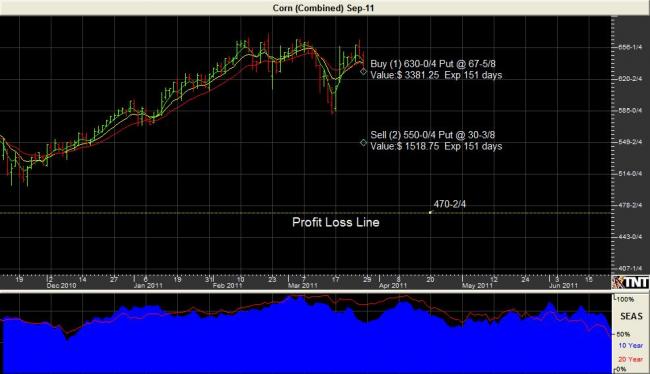Click 'Value:$ 1518.75 Exp 151 days' text
The image size is (650, 374).
pos(436,146)
